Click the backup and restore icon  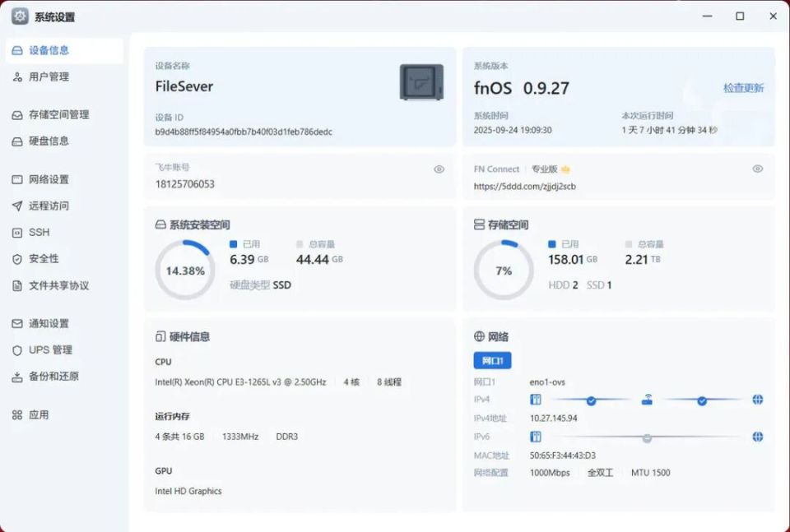17,377
